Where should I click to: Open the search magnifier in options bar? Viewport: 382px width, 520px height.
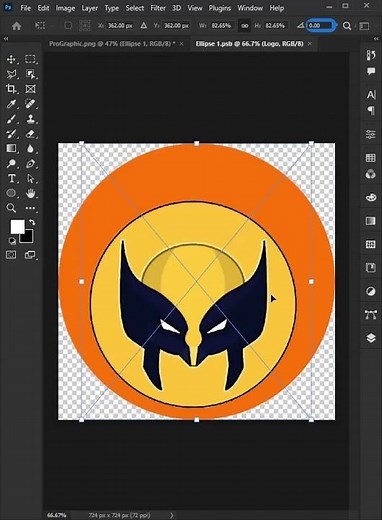click(347, 26)
